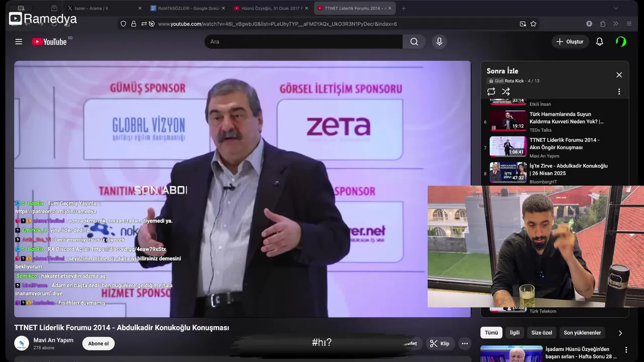Open the browser extensions puzzle icon

pyautogui.click(x=603, y=24)
